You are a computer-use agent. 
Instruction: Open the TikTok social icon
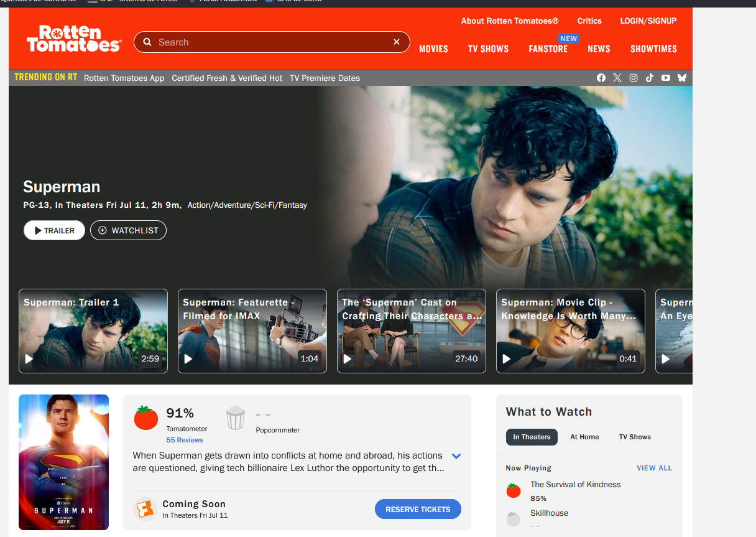(x=650, y=78)
